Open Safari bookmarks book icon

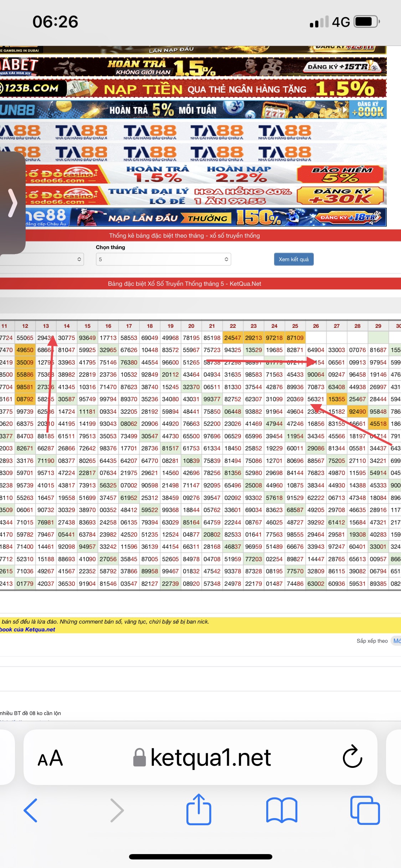282,810
